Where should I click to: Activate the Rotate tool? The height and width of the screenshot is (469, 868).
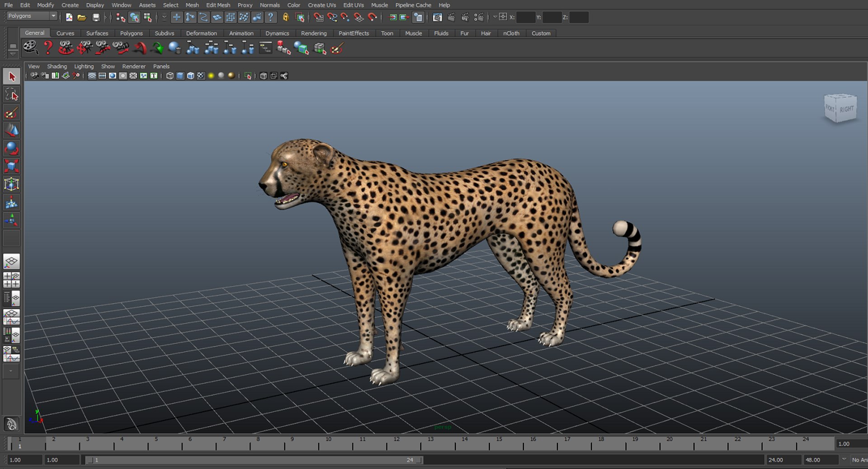tap(12, 148)
